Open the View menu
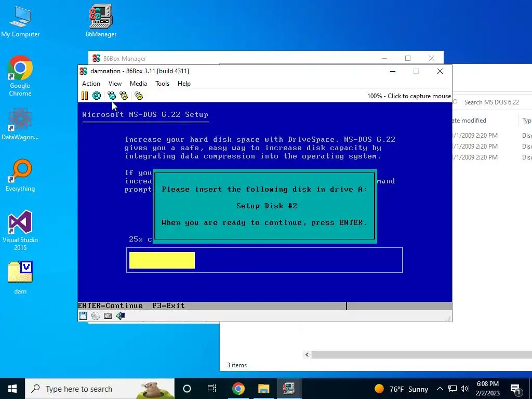532x399 pixels. (115, 84)
